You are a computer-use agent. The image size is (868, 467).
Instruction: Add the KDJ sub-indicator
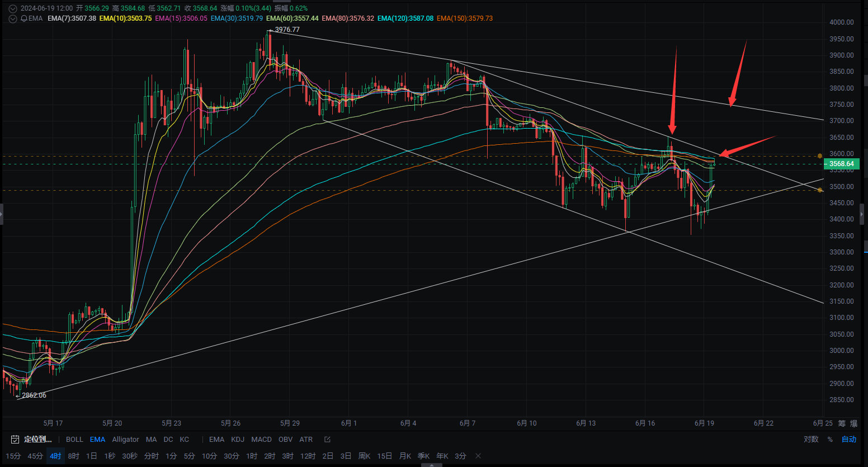tap(238, 440)
